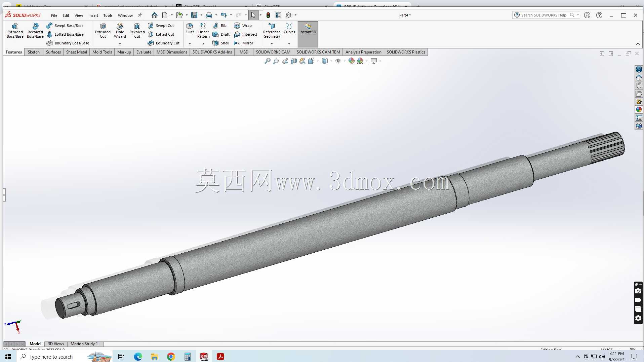Screen dimensions: 644x362
Task: Pick the Boundary Boss/Base feature
Action: pyautogui.click(x=68, y=43)
